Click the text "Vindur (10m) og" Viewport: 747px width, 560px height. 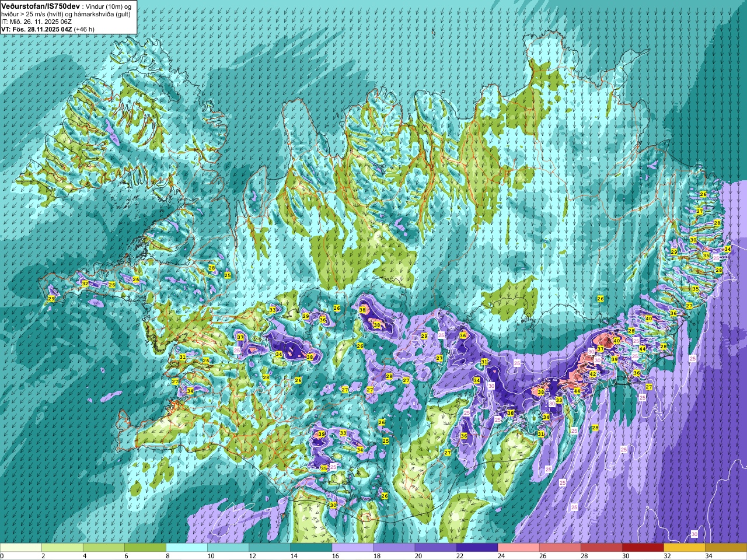109,6
